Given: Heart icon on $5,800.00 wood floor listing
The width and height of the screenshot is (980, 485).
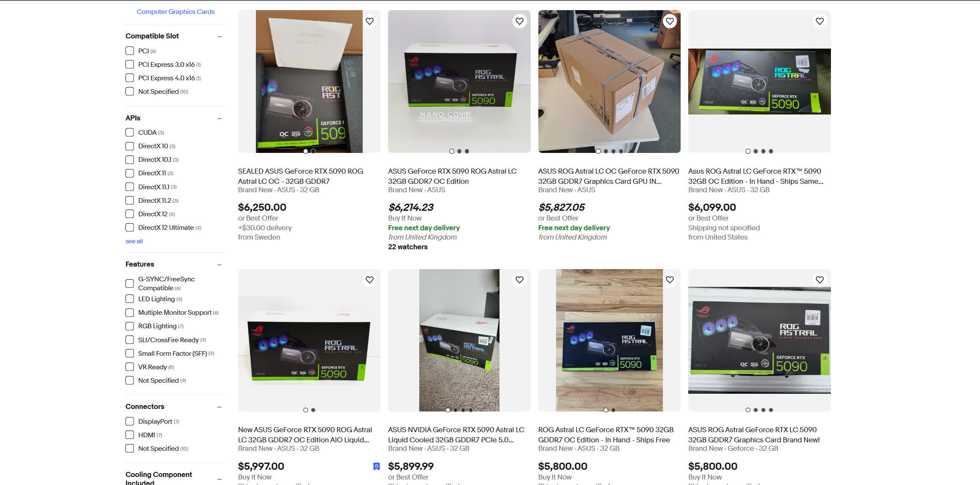Looking at the screenshot, I should pos(670,280).
